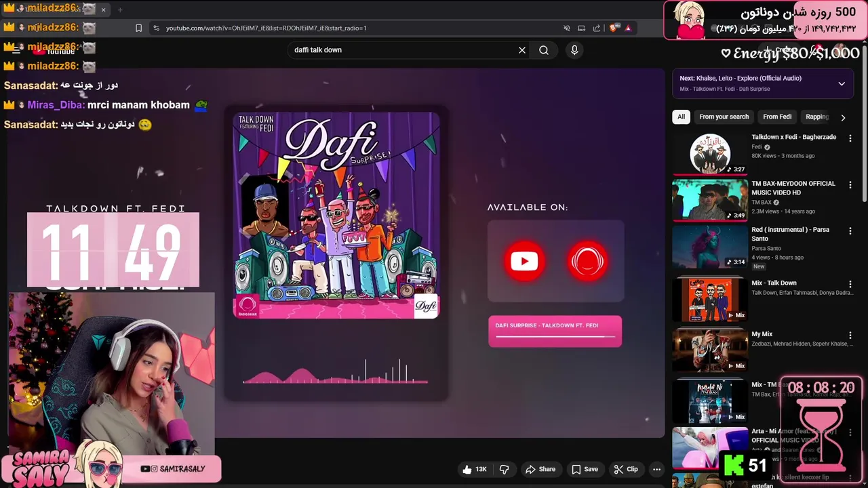Dislike the video
Viewport: 868px width, 488px height.
[x=504, y=469]
